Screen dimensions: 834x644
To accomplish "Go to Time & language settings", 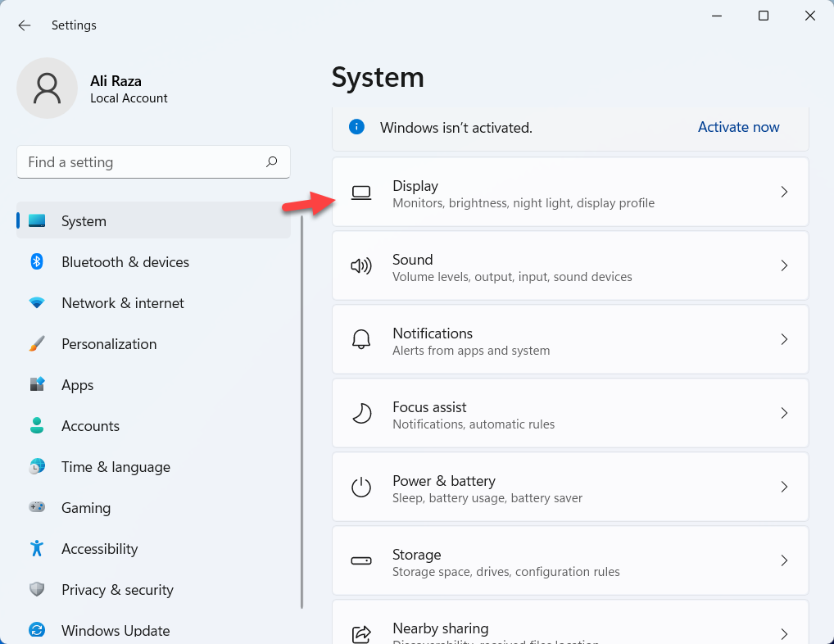I will pyautogui.click(x=116, y=467).
